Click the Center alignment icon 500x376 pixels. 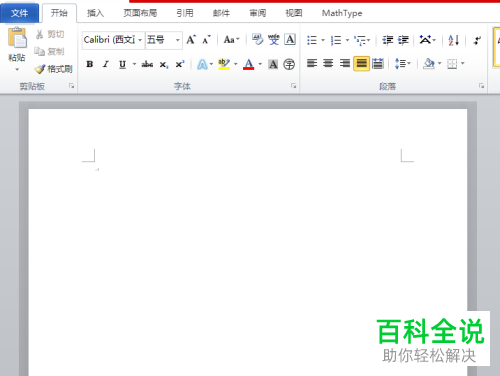coord(328,63)
